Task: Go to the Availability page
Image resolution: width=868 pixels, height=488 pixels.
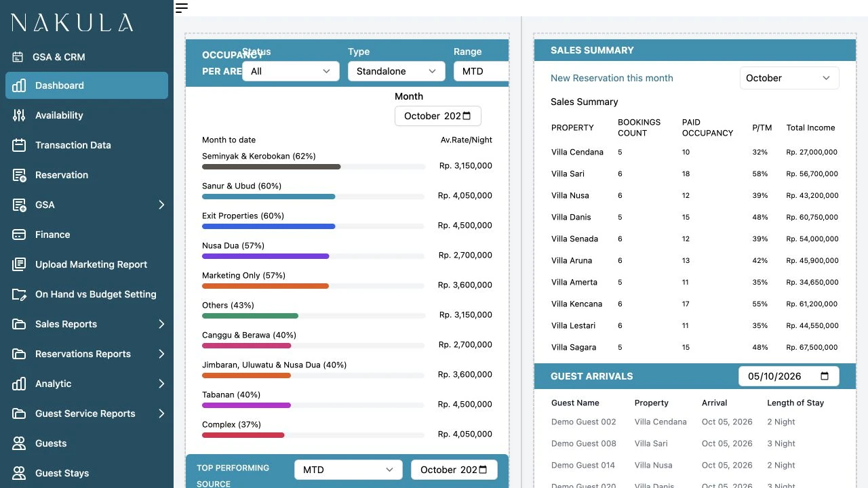Action: [x=87, y=115]
